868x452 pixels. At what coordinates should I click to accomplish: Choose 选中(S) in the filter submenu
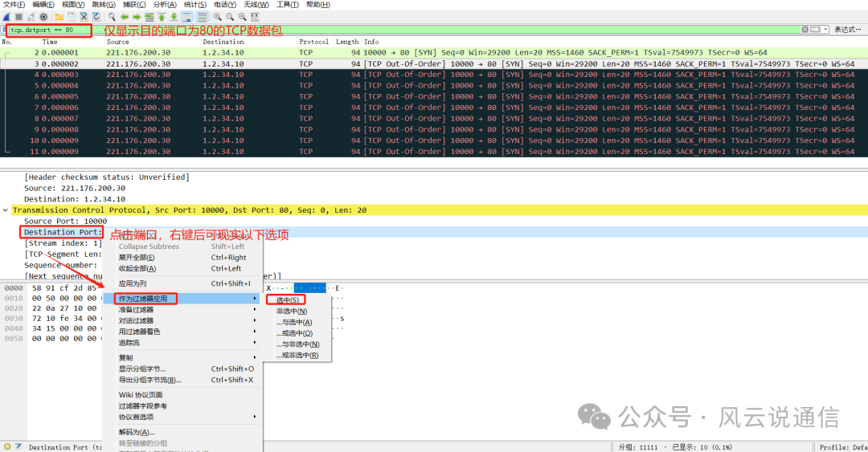pos(287,299)
